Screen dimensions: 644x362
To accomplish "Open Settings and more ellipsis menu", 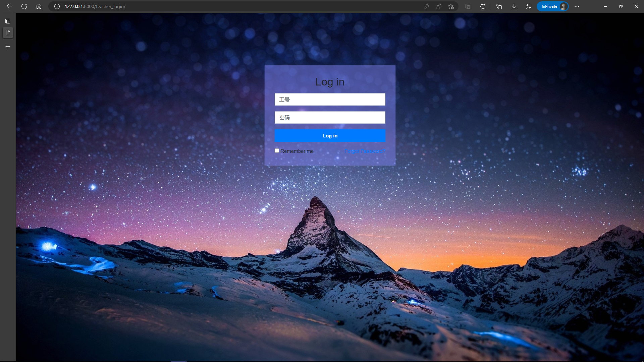I will pyautogui.click(x=577, y=6).
